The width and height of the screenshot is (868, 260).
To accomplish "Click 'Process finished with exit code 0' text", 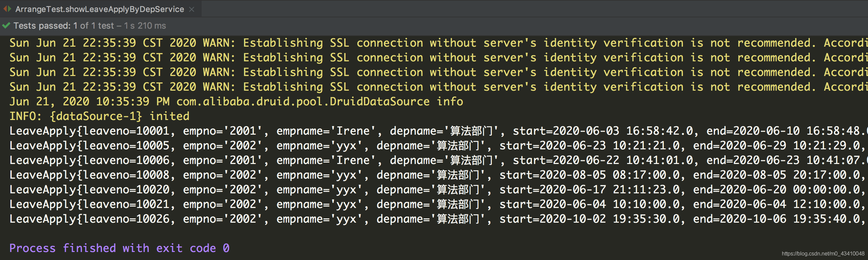I will coord(120,248).
